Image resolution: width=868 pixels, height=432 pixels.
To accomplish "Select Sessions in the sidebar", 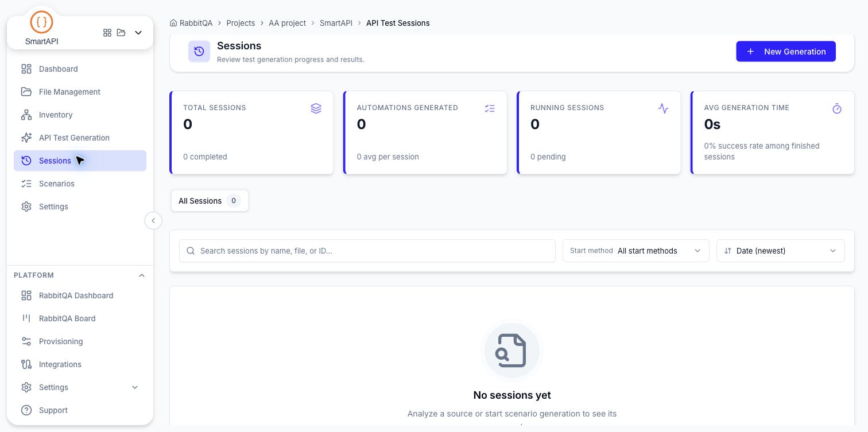I will click(x=80, y=161).
